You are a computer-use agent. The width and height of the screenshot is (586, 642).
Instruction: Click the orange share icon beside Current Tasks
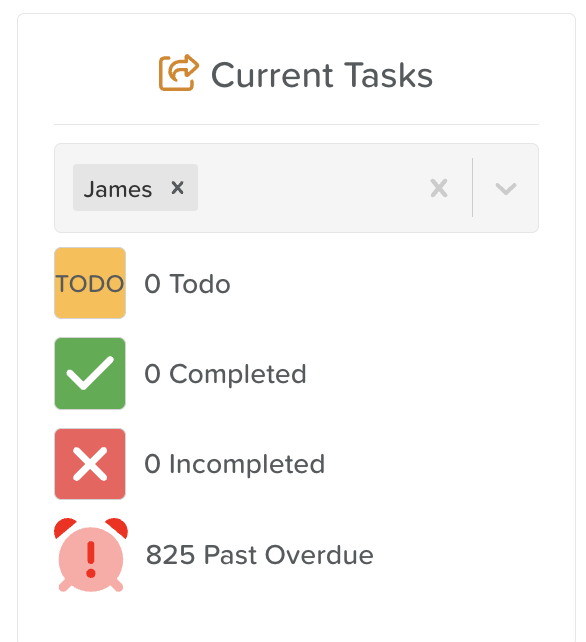tap(179, 72)
